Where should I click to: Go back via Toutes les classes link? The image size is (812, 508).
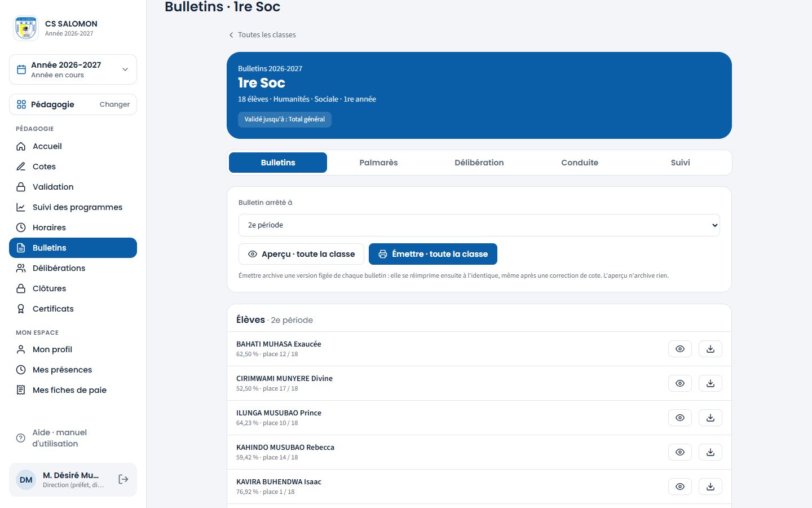pyautogui.click(x=262, y=35)
